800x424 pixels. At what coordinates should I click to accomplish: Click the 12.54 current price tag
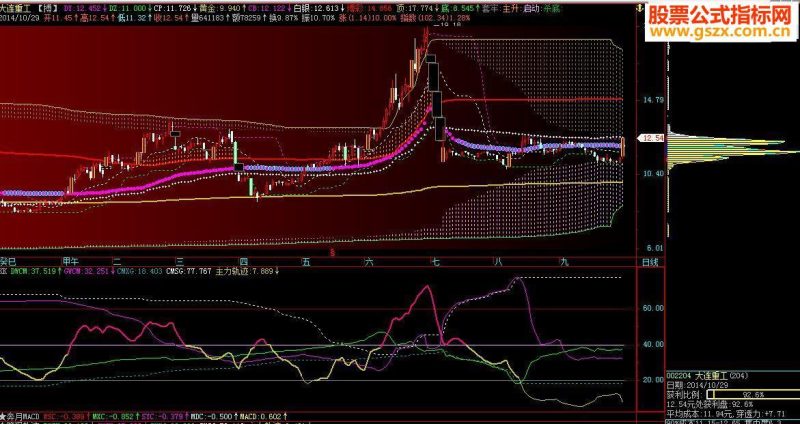coord(651,138)
